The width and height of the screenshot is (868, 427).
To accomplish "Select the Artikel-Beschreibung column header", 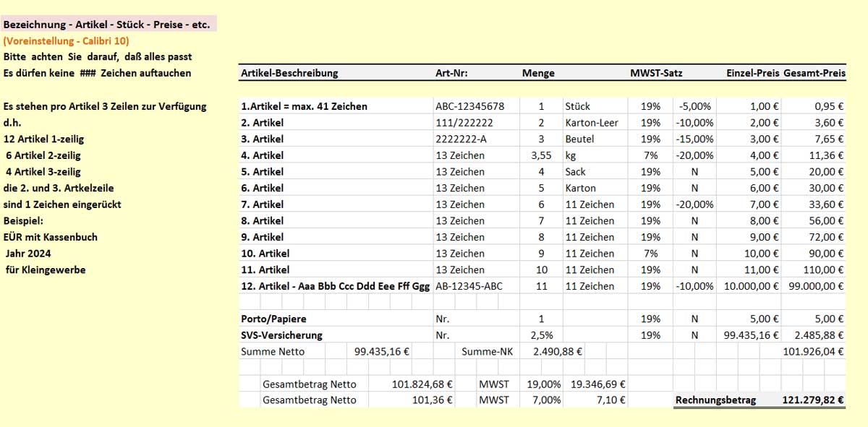I will pos(289,73).
